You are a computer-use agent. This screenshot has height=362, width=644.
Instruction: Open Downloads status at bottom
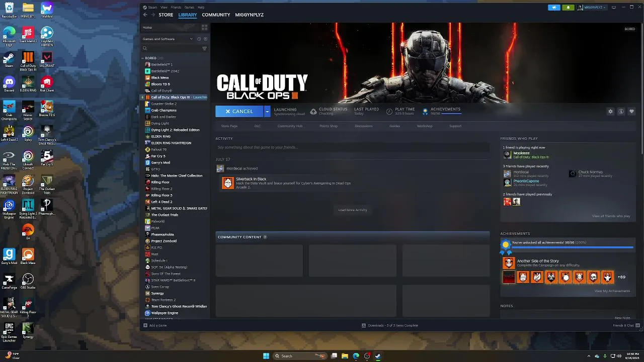[390, 326]
